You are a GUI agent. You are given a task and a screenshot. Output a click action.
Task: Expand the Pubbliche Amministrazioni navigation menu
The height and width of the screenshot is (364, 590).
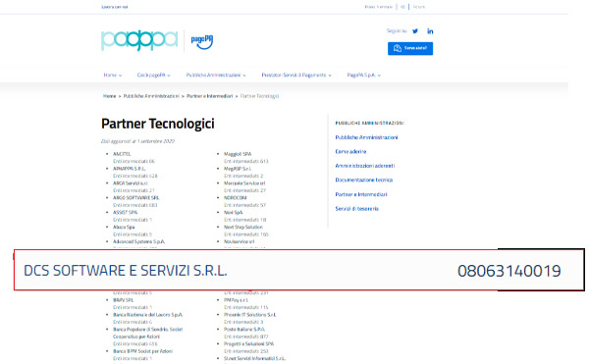point(216,76)
